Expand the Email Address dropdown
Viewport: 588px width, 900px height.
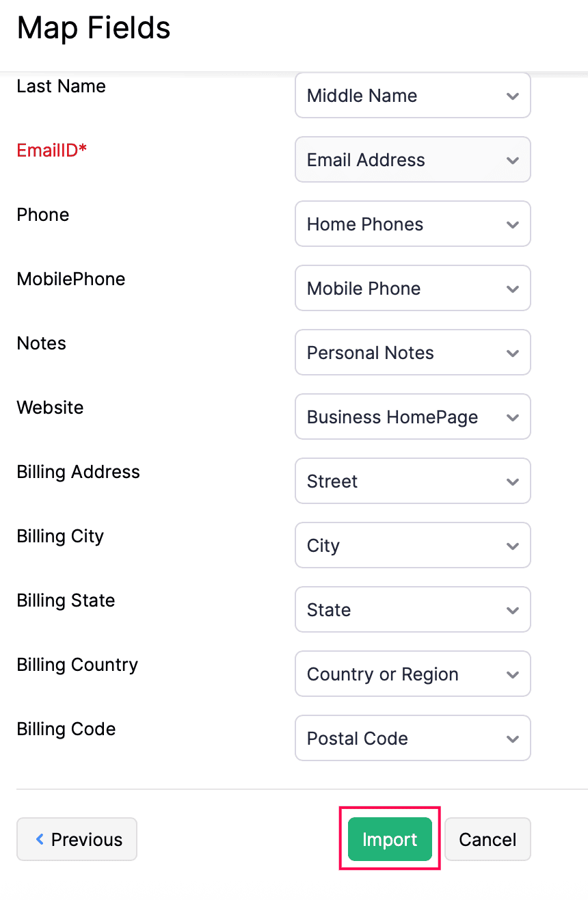(412, 160)
